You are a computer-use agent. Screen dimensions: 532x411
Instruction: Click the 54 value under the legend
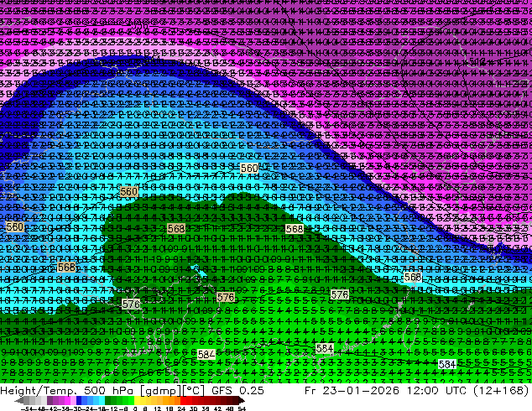(241, 408)
